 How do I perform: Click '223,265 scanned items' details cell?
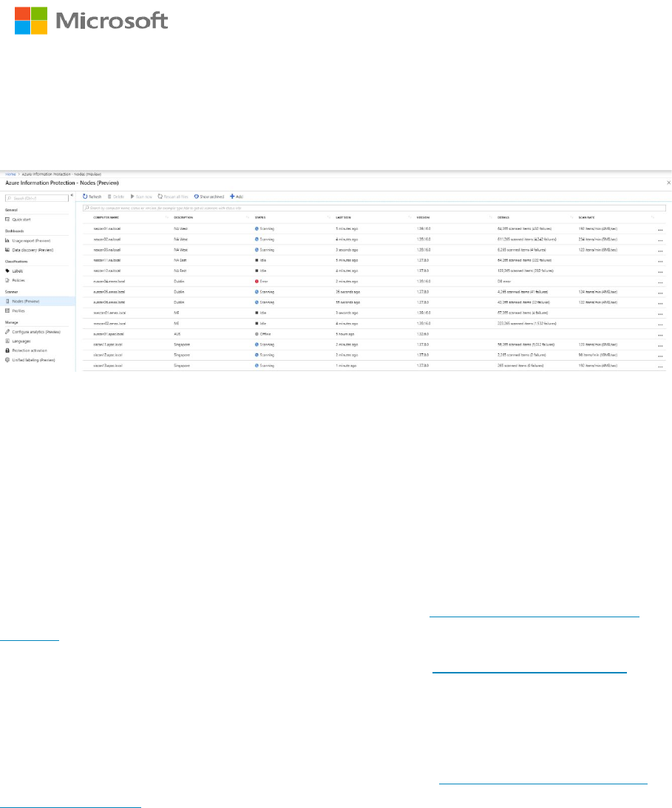(x=526, y=324)
